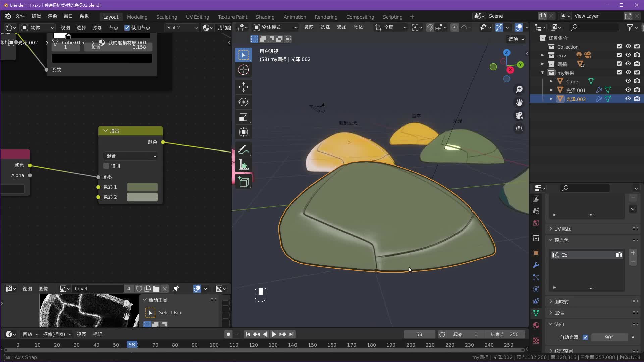Toggle Use Nodes checkbox
644x362 pixels.
pos(127,28)
